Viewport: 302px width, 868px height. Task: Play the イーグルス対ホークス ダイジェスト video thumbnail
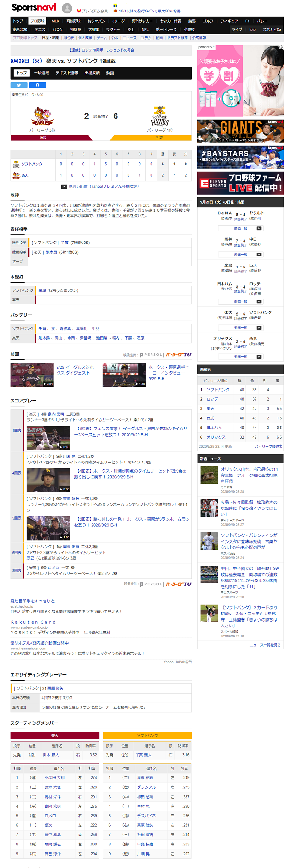pyautogui.click(x=32, y=375)
